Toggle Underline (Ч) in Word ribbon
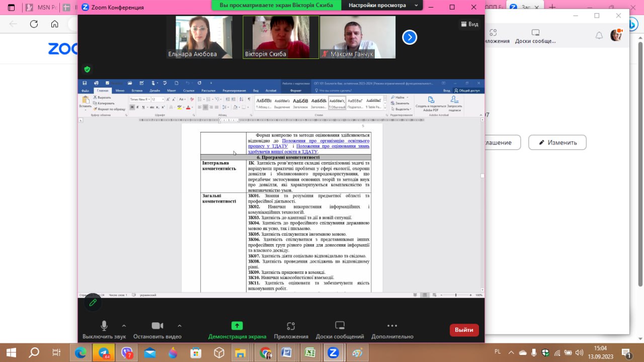This screenshot has height=362, width=644. pos(143,107)
